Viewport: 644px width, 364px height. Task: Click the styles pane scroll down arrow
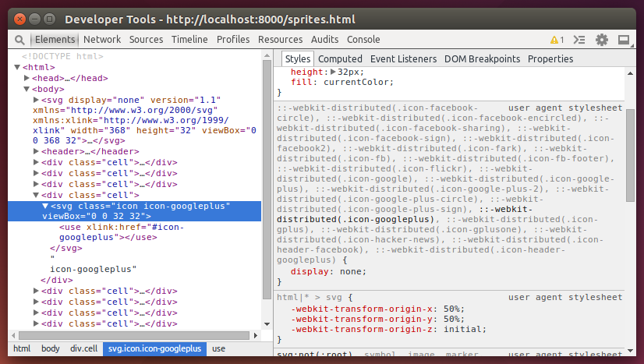(x=631, y=351)
